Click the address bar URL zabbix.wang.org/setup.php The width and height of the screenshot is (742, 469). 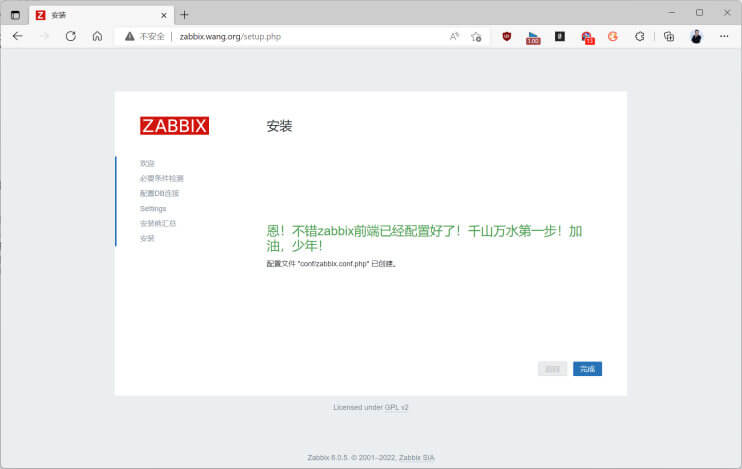coord(230,36)
